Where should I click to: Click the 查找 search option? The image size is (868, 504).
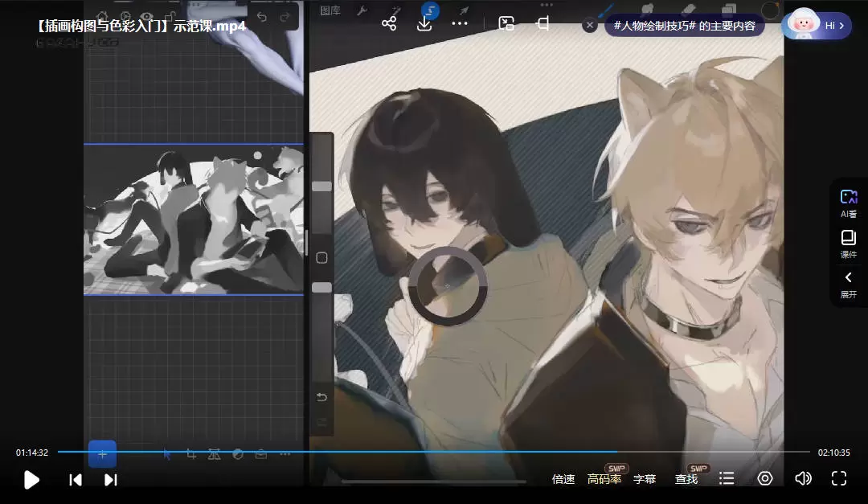686,479
